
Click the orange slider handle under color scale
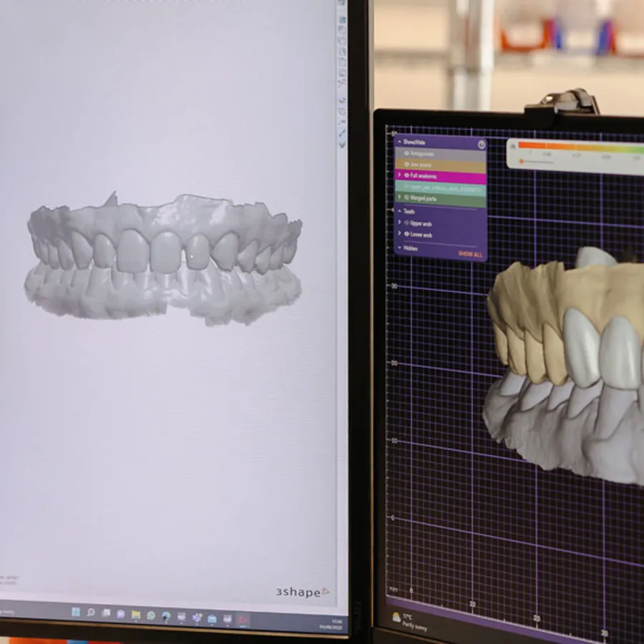(x=522, y=162)
